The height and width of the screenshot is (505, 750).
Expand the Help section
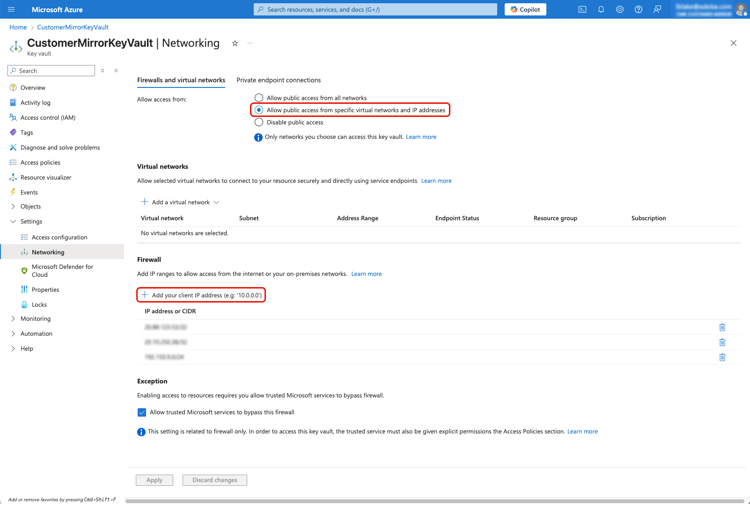coord(13,349)
